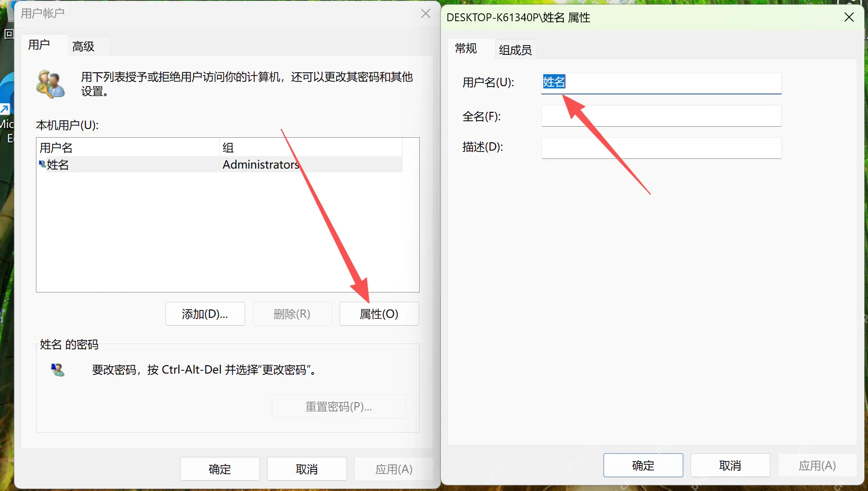The height and width of the screenshot is (491, 868).
Task: Click 应用(A) in the 属性 dialog
Action: point(817,465)
